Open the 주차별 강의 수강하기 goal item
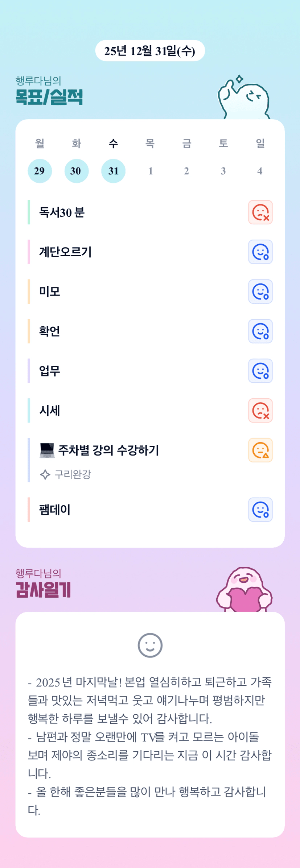The width and height of the screenshot is (300, 868). 108,450
